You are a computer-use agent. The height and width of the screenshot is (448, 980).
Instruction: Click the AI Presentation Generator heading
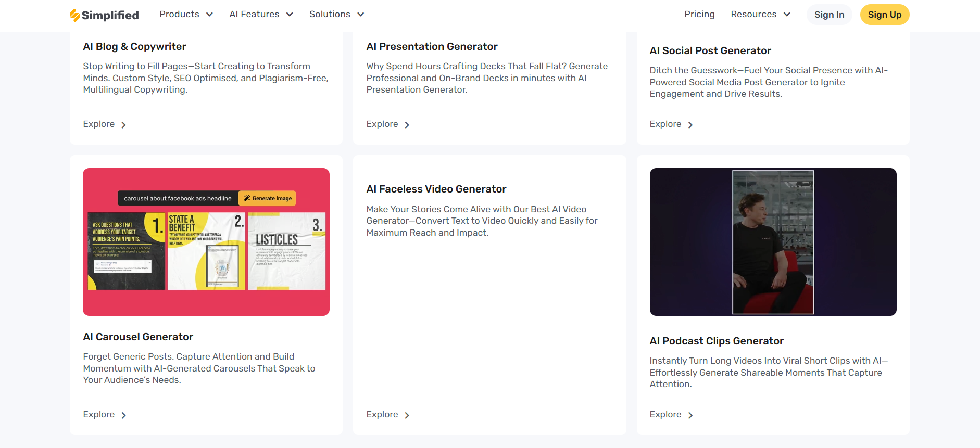coord(432,46)
